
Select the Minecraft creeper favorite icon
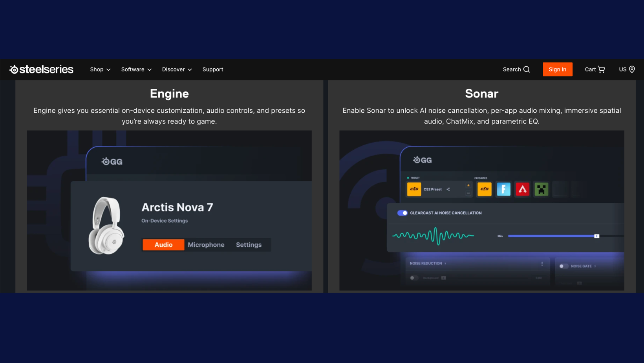pos(541,189)
